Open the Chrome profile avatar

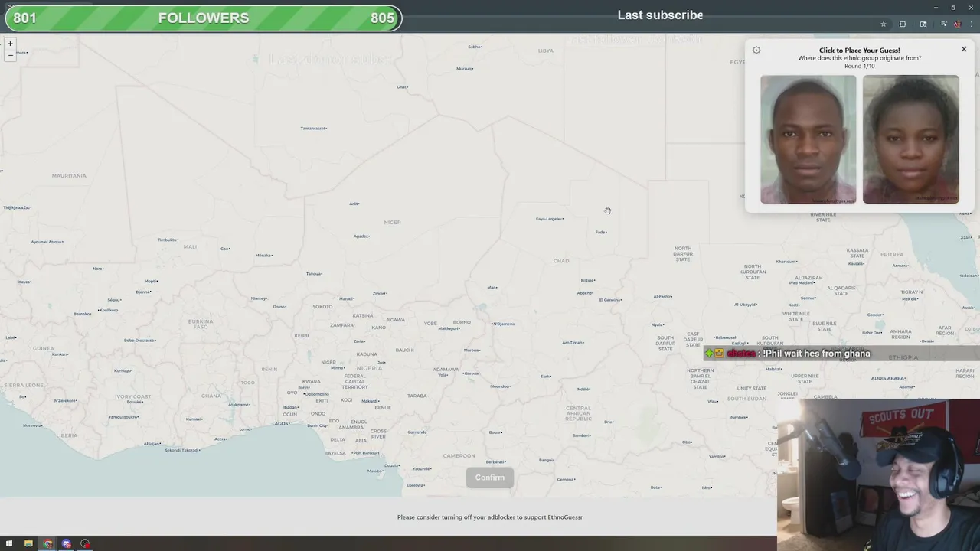click(957, 24)
